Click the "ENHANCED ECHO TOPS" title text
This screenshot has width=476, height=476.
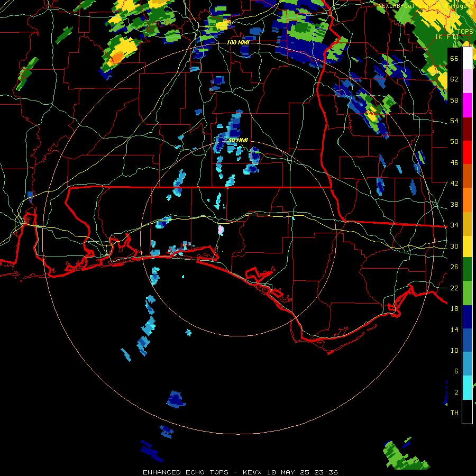(186, 472)
